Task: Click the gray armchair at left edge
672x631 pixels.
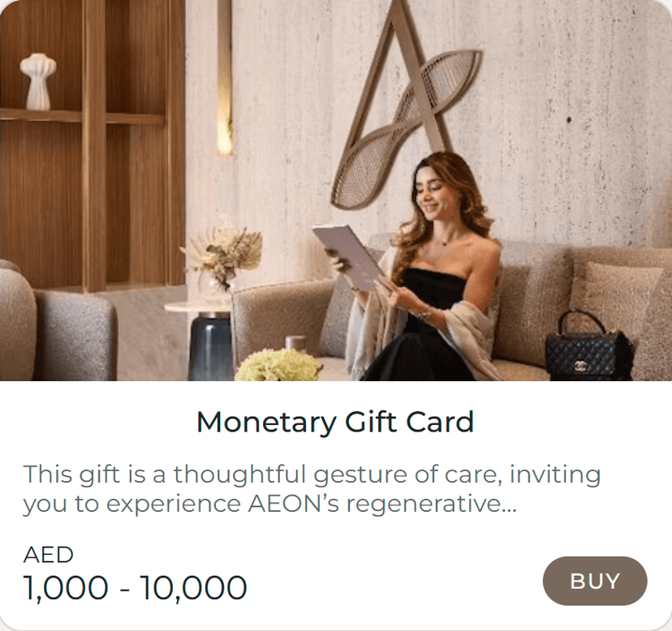Action: (56, 325)
